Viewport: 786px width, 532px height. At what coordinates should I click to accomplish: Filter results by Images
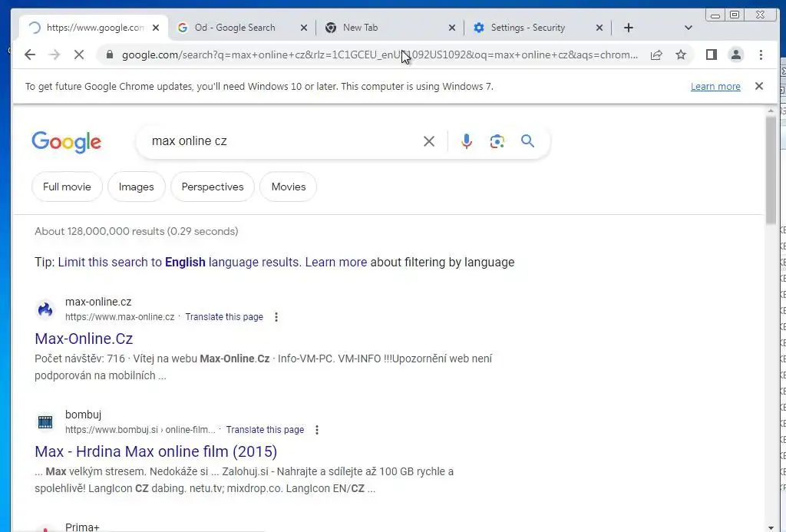click(136, 187)
